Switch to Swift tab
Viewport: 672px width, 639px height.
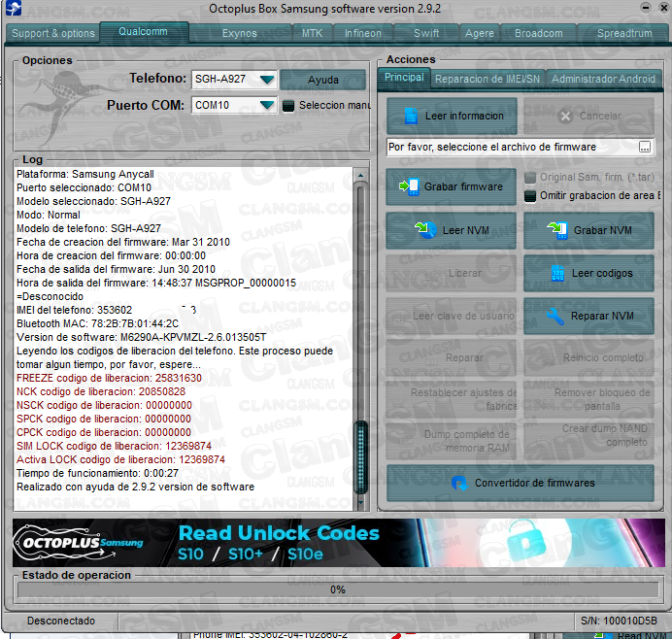(426, 33)
